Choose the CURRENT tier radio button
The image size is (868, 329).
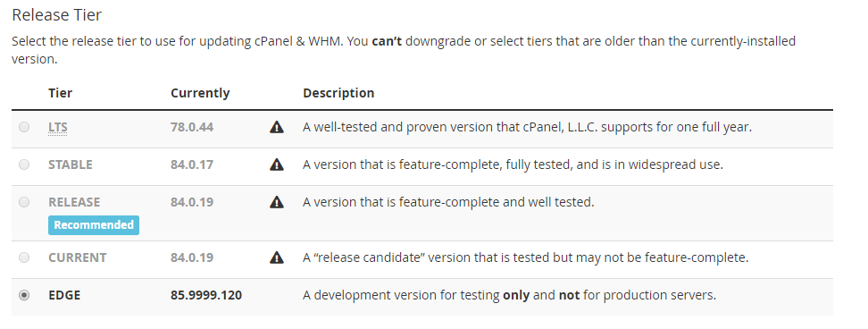[24, 257]
